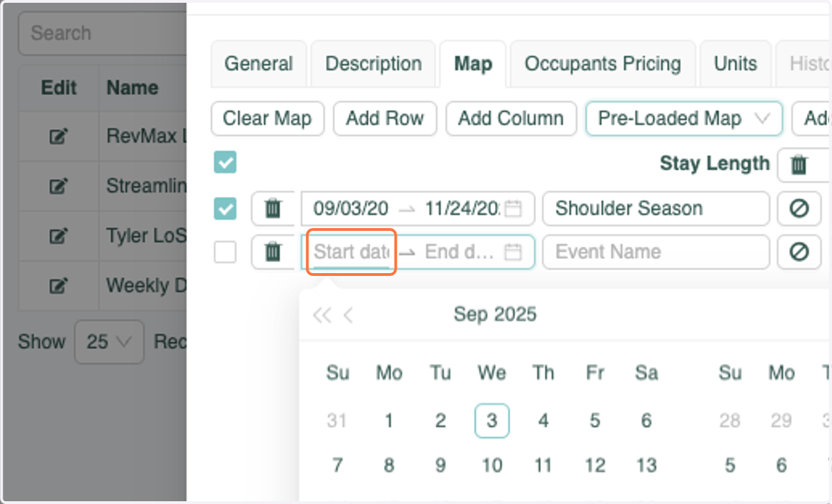Click the Sep 2025 month header

495,315
